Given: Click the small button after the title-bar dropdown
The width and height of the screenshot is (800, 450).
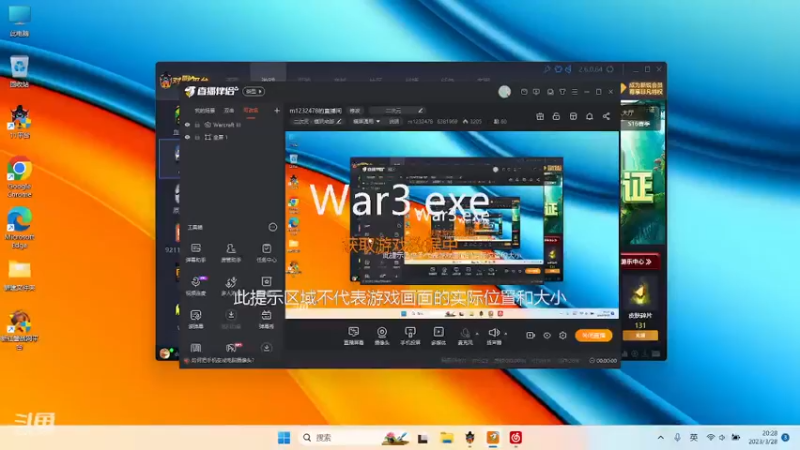Looking at the screenshot, I should 394,121.
